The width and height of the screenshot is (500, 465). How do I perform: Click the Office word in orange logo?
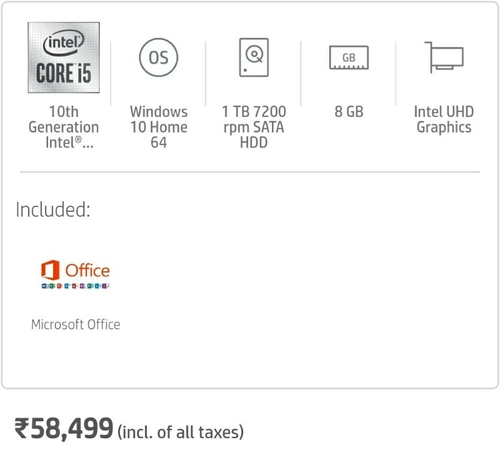tap(87, 270)
